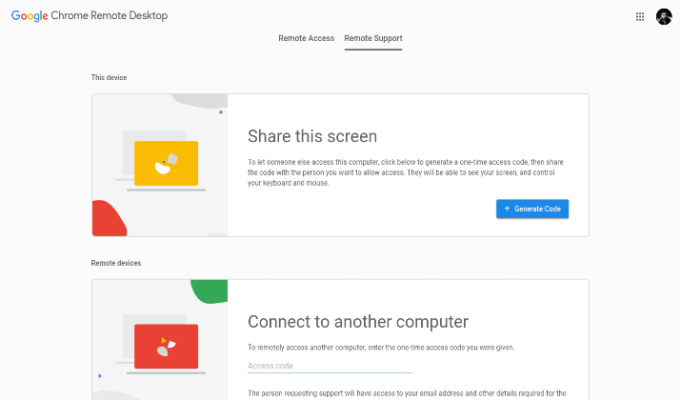The width and height of the screenshot is (681, 400).
Task: Click the 'To let someone else access' description
Action: (405, 172)
